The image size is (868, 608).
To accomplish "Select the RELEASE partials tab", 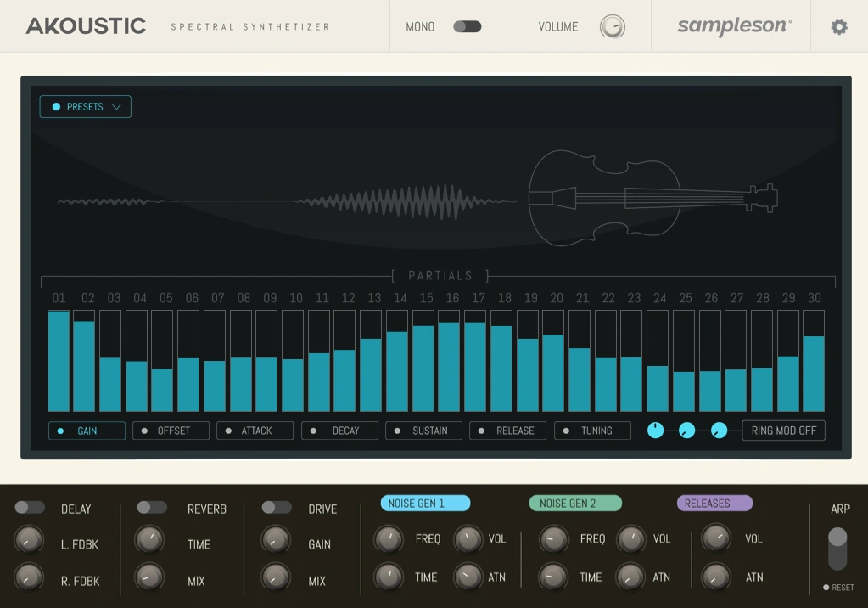I will [x=508, y=431].
